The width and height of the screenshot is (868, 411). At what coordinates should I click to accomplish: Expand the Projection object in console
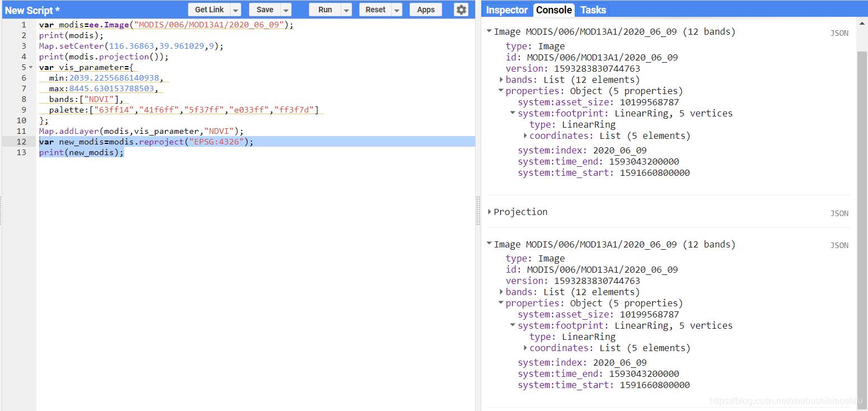tap(490, 212)
